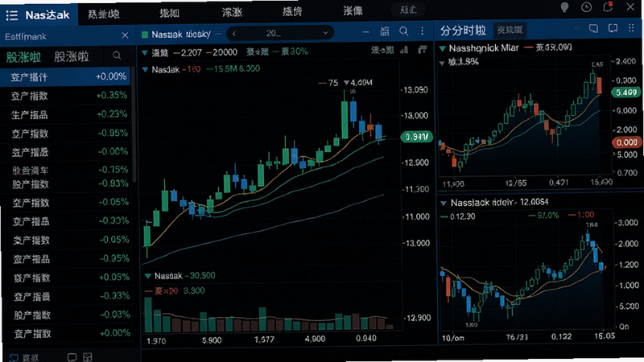644x362 pixels.
Task: Click the grey button next to the 分分时啦 title
Action: 510,30
